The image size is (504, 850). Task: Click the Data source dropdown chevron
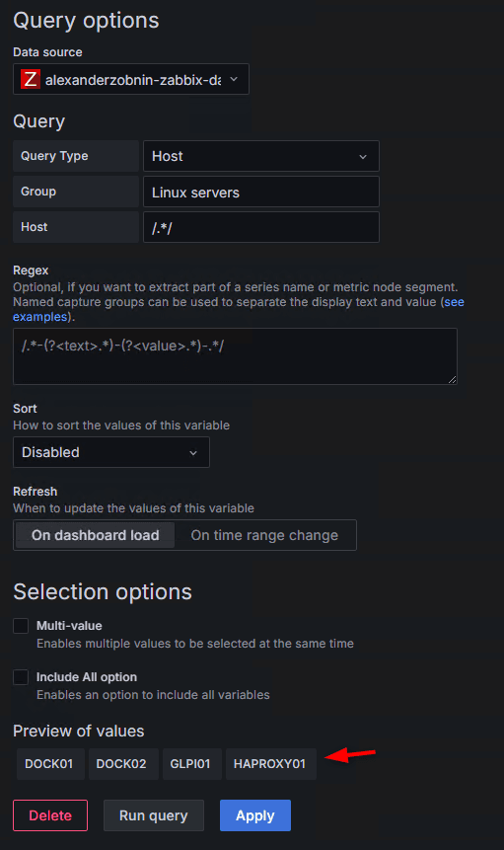(234, 79)
